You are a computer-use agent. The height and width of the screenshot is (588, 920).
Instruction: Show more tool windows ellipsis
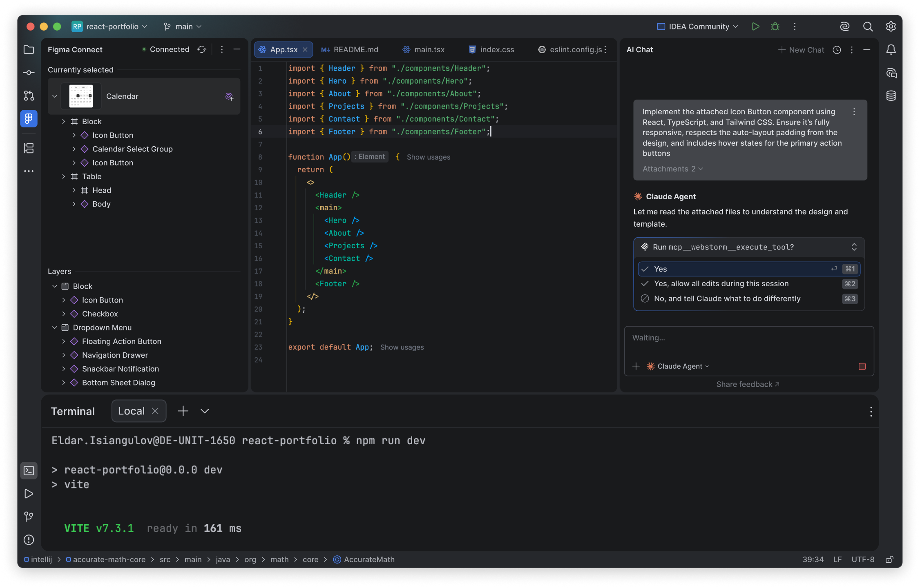[29, 171]
